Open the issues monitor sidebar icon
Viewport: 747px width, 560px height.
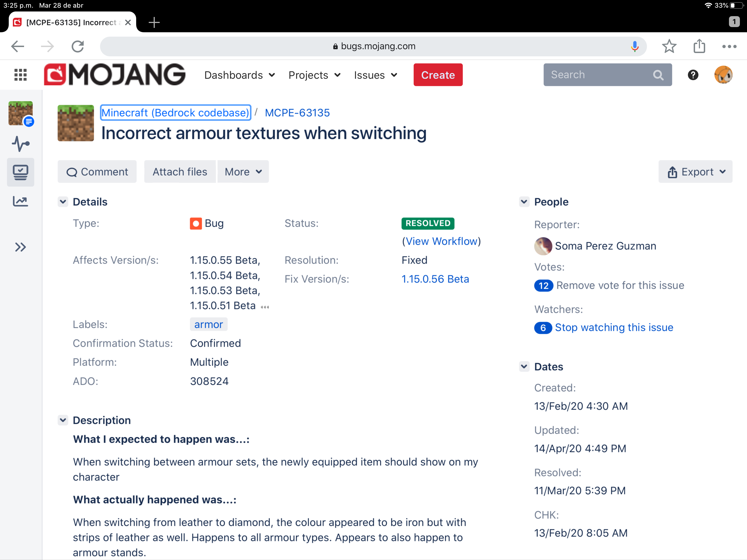click(20, 172)
